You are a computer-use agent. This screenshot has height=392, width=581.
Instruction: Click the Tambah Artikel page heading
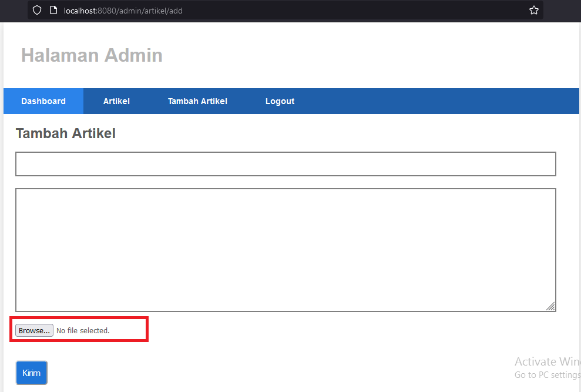pyautogui.click(x=66, y=133)
